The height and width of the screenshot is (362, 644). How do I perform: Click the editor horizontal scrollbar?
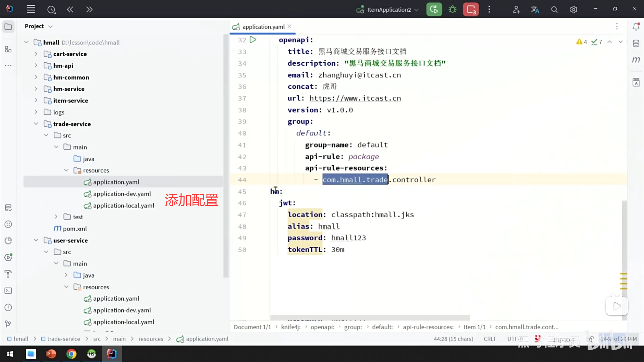coord(370,317)
